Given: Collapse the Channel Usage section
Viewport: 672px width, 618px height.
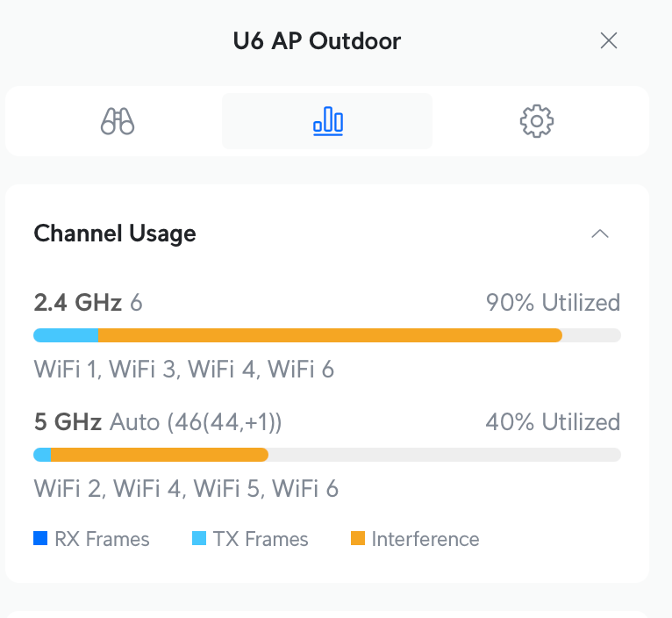Looking at the screenshot, I should tap(600, 234).
